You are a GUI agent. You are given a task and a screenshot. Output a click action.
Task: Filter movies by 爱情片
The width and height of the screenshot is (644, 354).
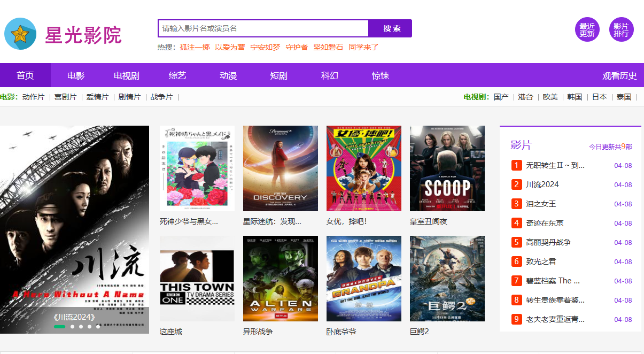(x=98, y=97)
